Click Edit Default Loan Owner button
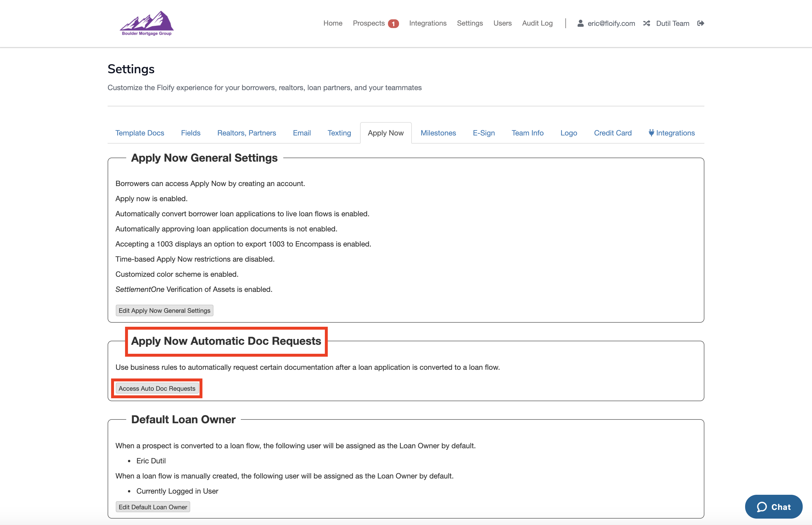 (153, 507)
